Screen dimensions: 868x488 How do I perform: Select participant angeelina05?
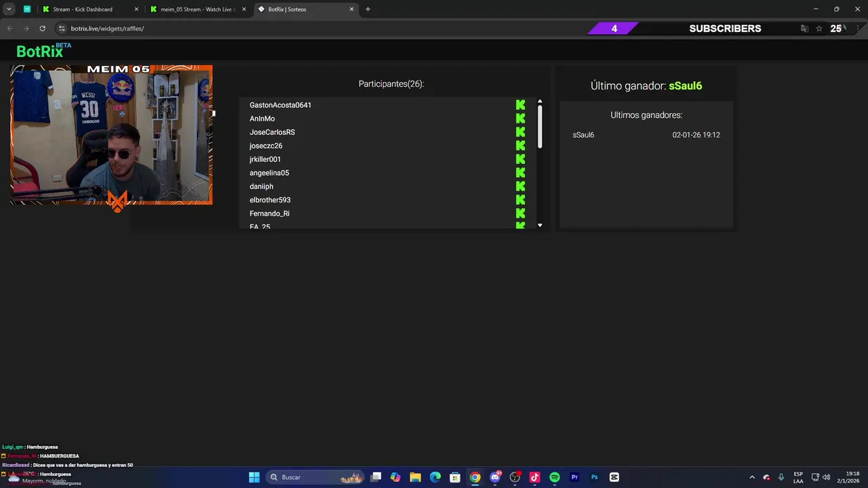[x=269, y=173]
